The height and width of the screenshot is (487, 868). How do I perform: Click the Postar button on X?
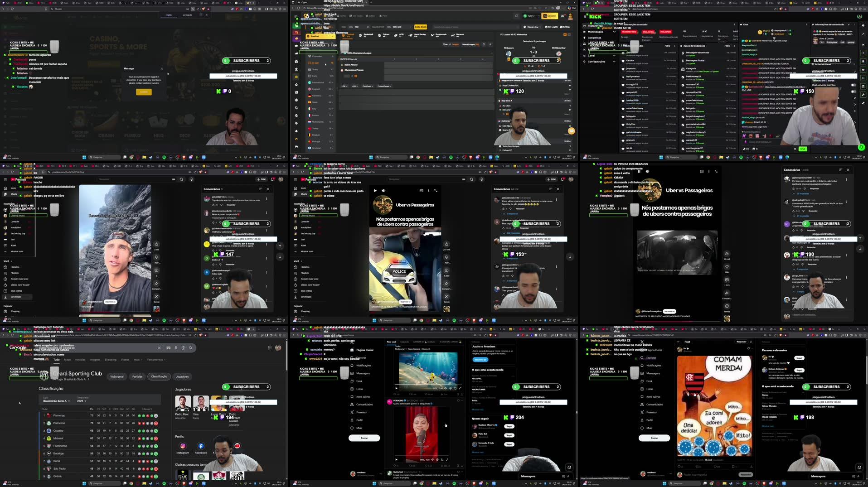coord(364,438)
